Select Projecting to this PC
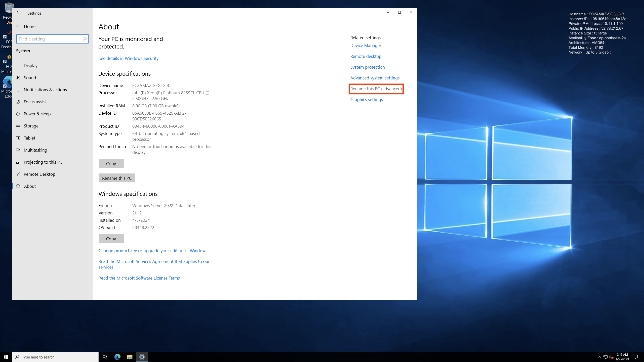 (x=43, y=162)
